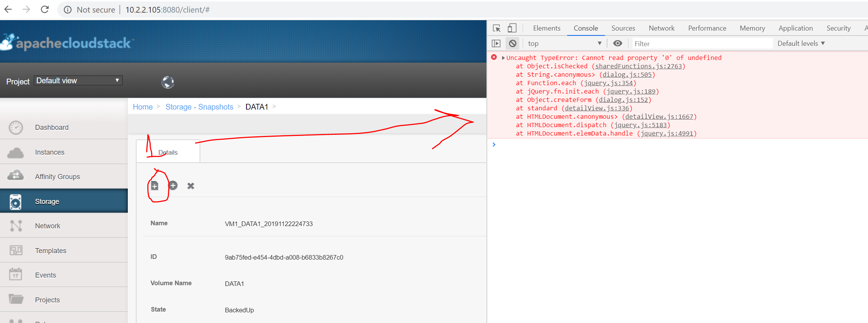
Task: Open Affinity Groups in the sidebar
Action: click(64, 176)
